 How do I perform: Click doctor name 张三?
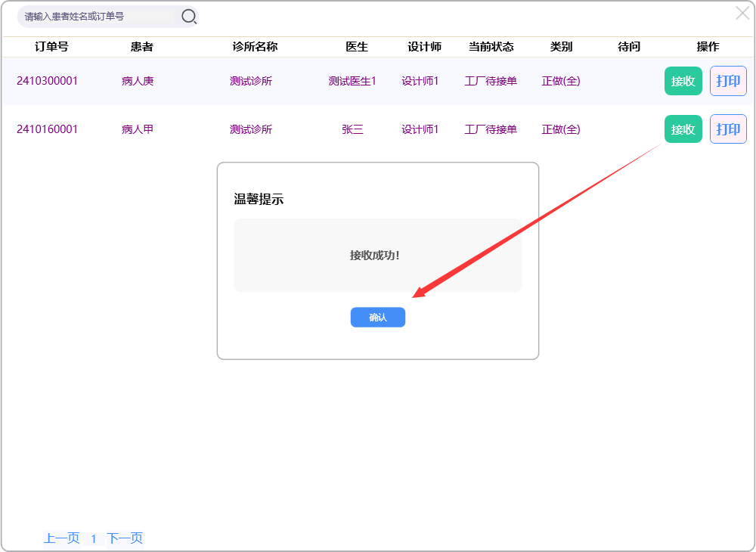pyautogui.click(x=352, y=129)
